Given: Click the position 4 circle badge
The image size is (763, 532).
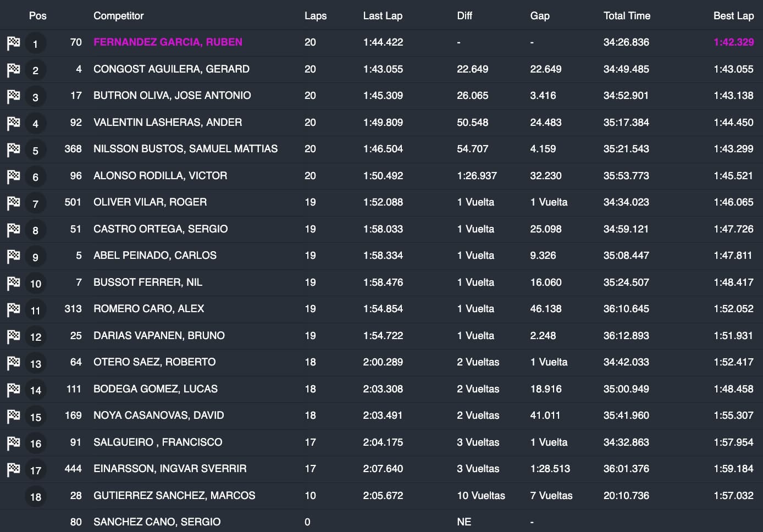Looking at the screenshot, I should [x=36, y=124].
